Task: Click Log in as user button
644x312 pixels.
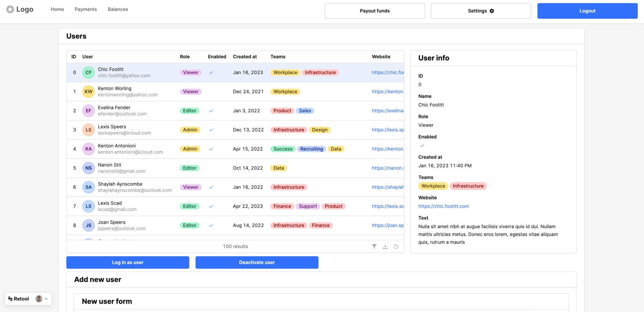Action: pos(128,262)
